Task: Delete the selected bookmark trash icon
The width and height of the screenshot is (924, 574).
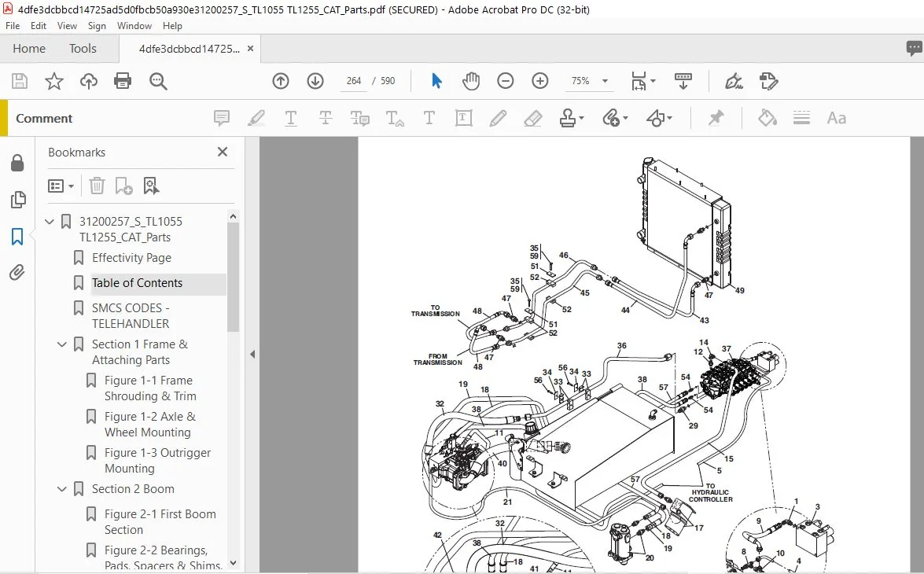Action: point(97,186)
